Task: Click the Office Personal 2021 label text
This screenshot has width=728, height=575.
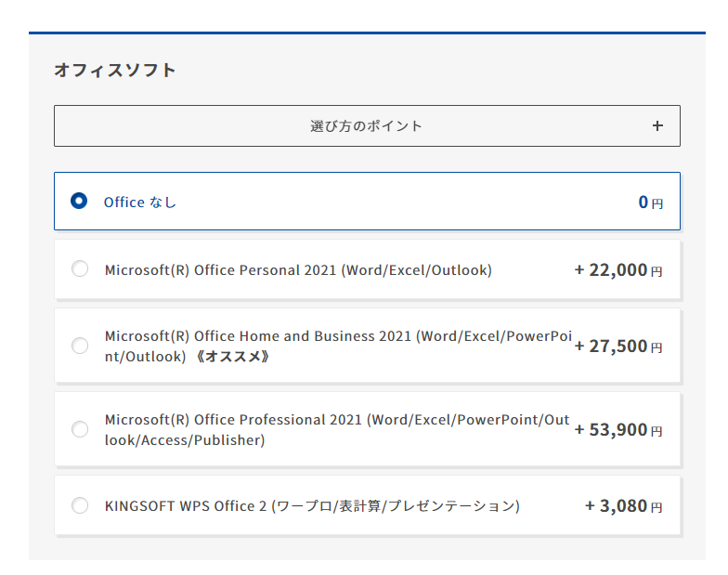Action: (x=298, y=269)
